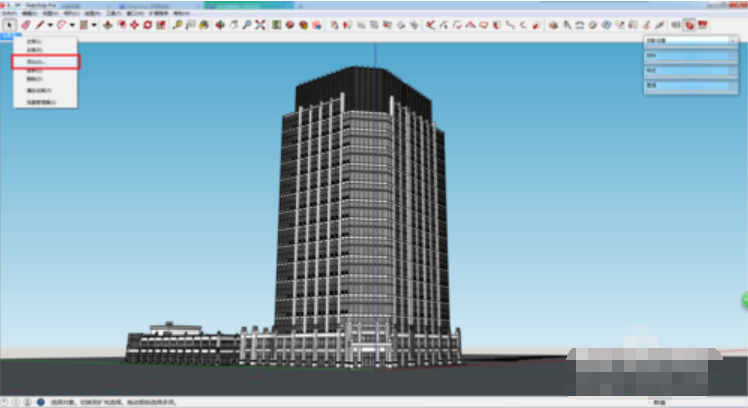Open the Extensions menu
748x408 pixels.
point(158,13)
